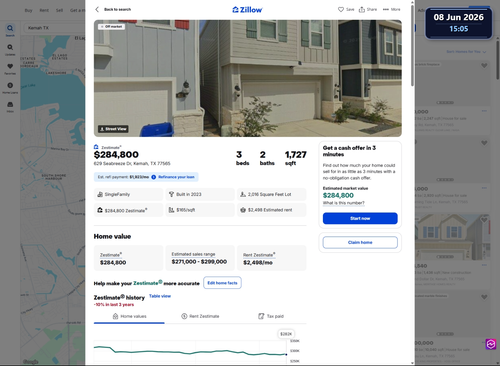Click the $284,800 Zestimate chip icon
500x366 pixels.
(100, 210)
